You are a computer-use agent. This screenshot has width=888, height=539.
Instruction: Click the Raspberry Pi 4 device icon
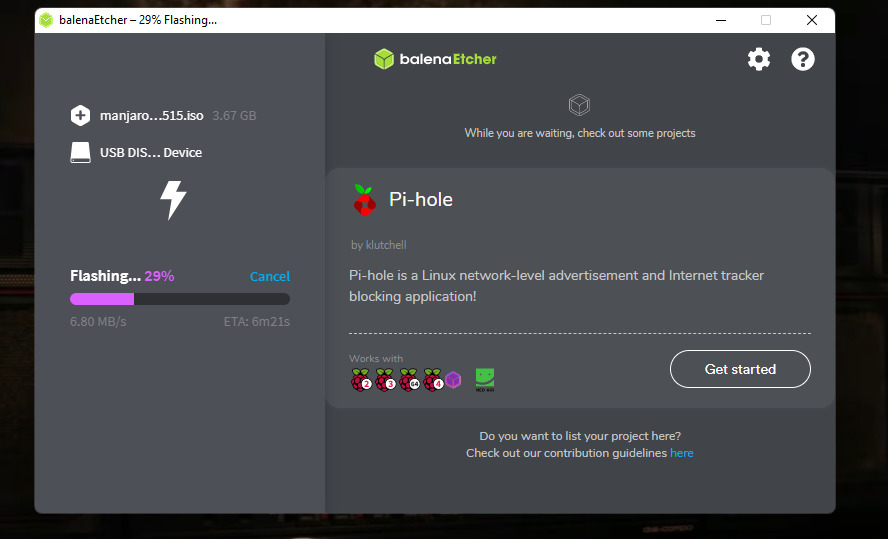[x=433, y=380]
